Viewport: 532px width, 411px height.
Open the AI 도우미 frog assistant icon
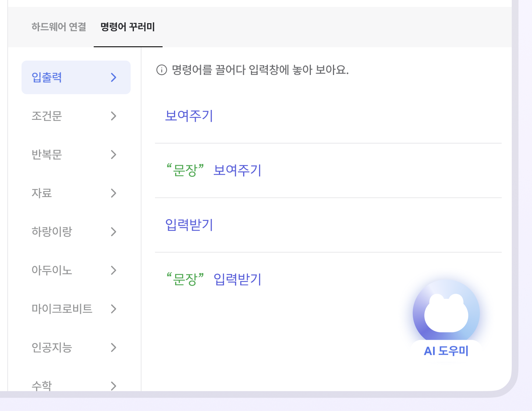pos(446,313)
